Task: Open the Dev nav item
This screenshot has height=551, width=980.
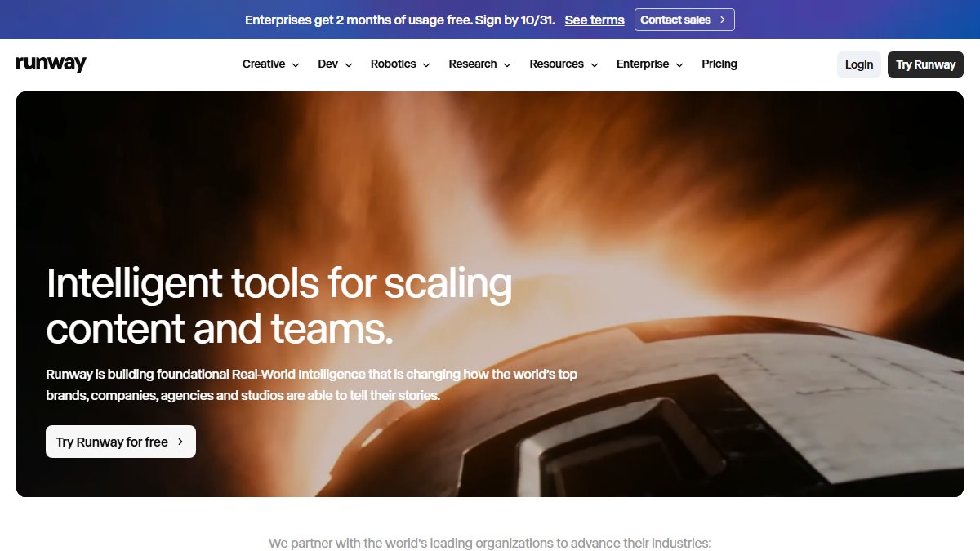Action: 327,64
